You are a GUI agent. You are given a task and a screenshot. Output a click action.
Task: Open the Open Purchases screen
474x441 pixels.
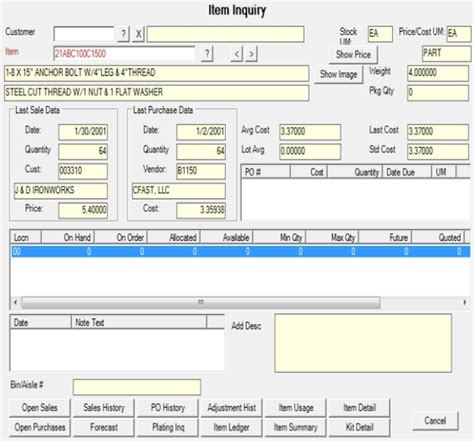coord(40,427)
